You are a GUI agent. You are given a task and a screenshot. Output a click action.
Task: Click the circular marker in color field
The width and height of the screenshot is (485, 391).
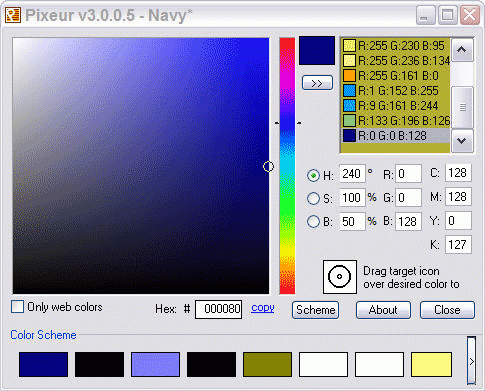tap(268, 166)
